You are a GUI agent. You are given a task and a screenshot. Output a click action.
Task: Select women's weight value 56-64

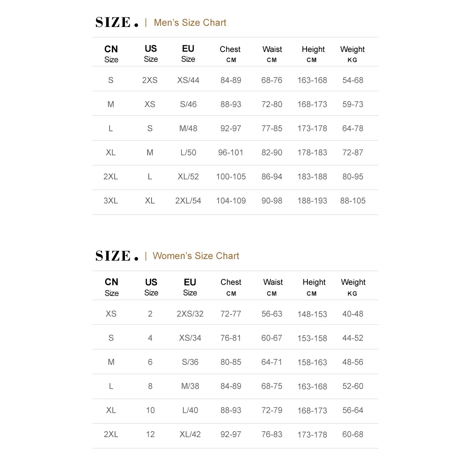tap(353, 410)
